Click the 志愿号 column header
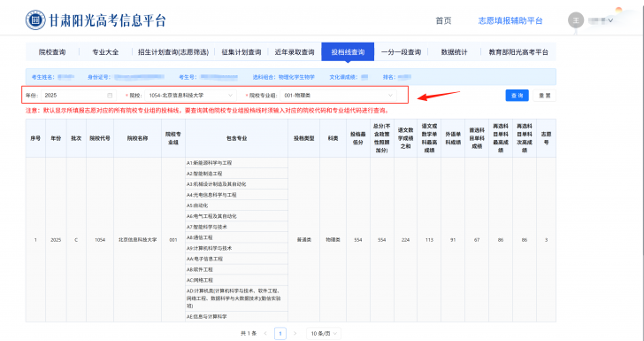Image resolution: width=644 pixels, height=341 pixels. pos(547,138)
